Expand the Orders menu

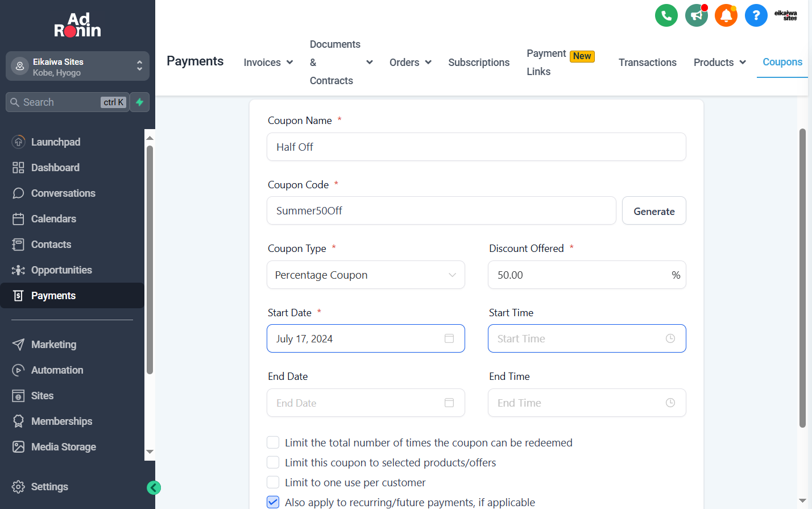(x=411, y=63)
